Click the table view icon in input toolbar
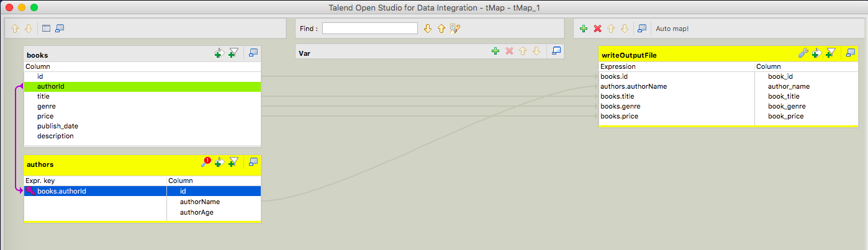 46,29
